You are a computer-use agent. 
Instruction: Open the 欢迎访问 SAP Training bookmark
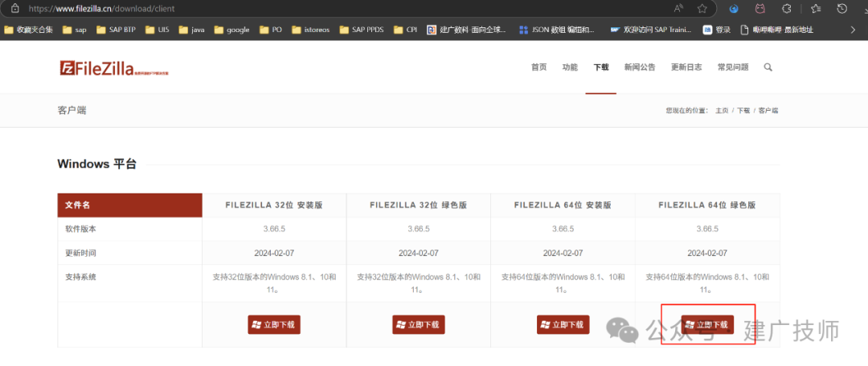[650, 30]
